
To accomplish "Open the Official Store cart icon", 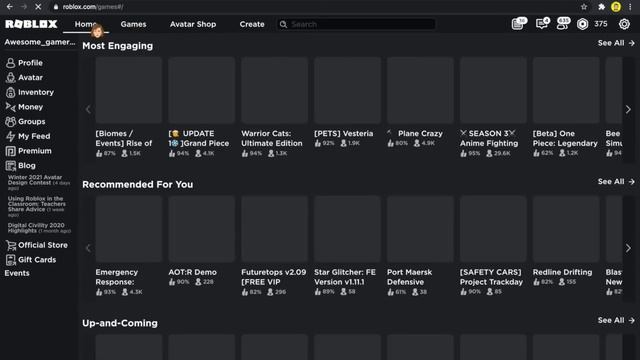I will pyautogui.click(x=10, y=245).
